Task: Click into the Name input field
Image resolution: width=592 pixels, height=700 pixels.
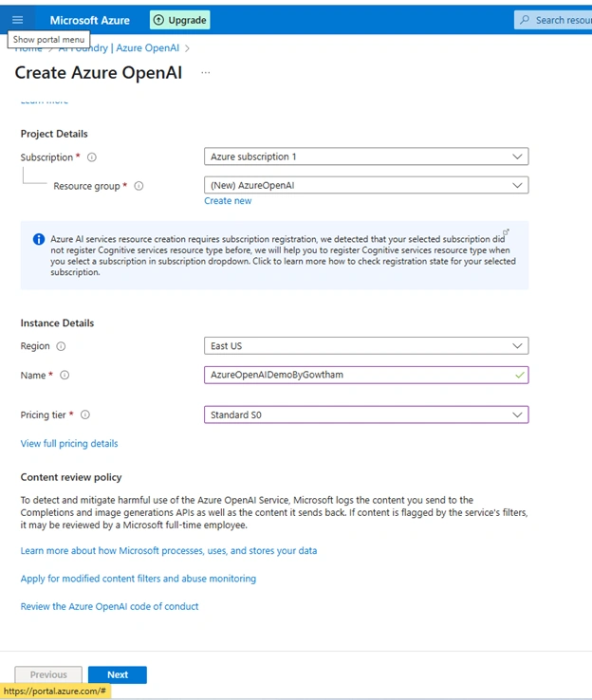Action: tap(366, 375)
